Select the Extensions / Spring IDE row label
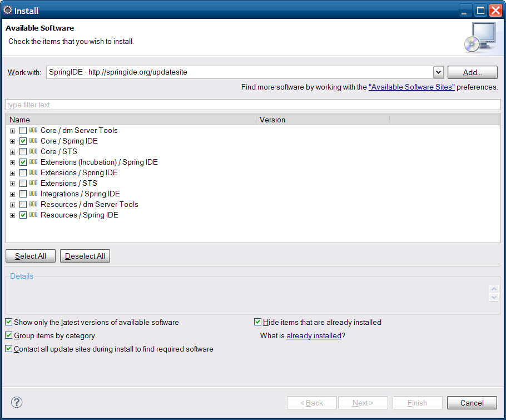This screenshot has height=420, width=506. (x=79, y=172)
